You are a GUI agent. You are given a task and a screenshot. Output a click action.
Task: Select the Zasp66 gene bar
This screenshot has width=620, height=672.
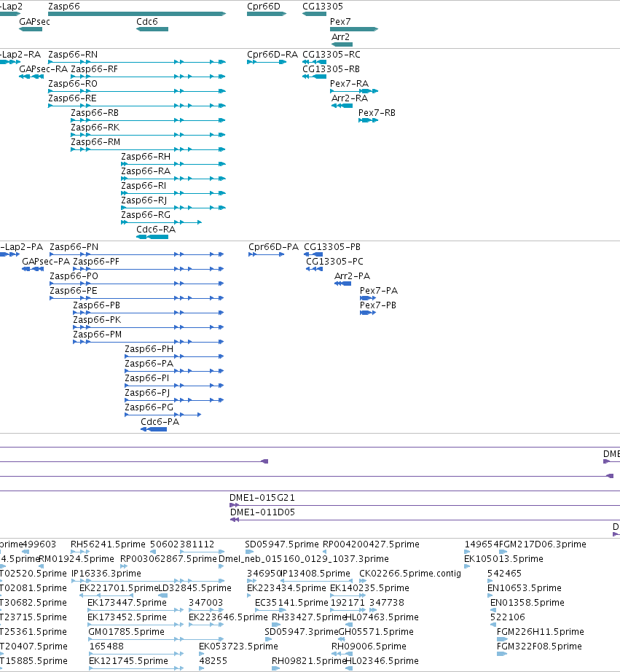(x=137, y=14)
